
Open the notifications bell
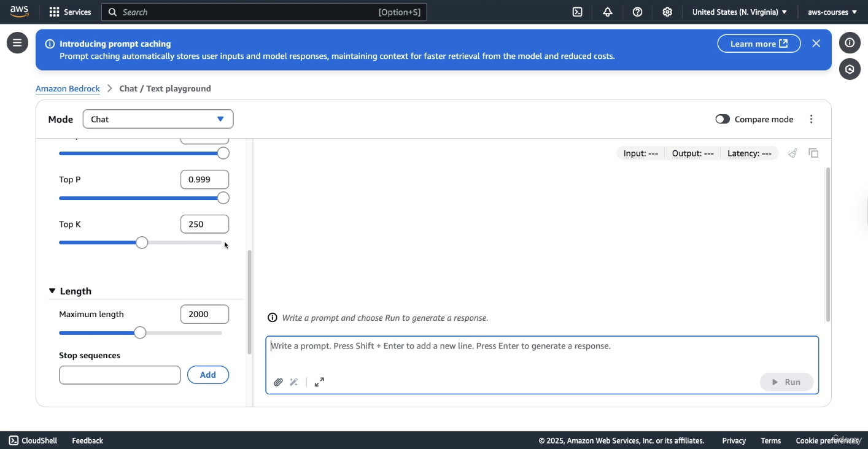[608, 12]
